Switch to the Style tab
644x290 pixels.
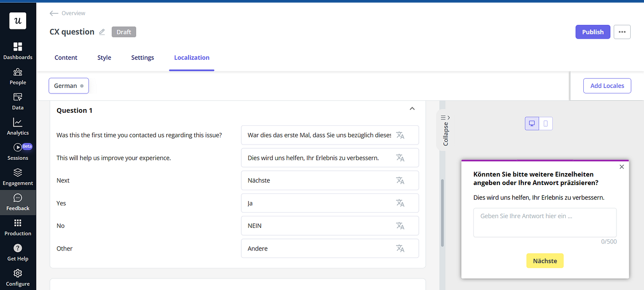104,58
